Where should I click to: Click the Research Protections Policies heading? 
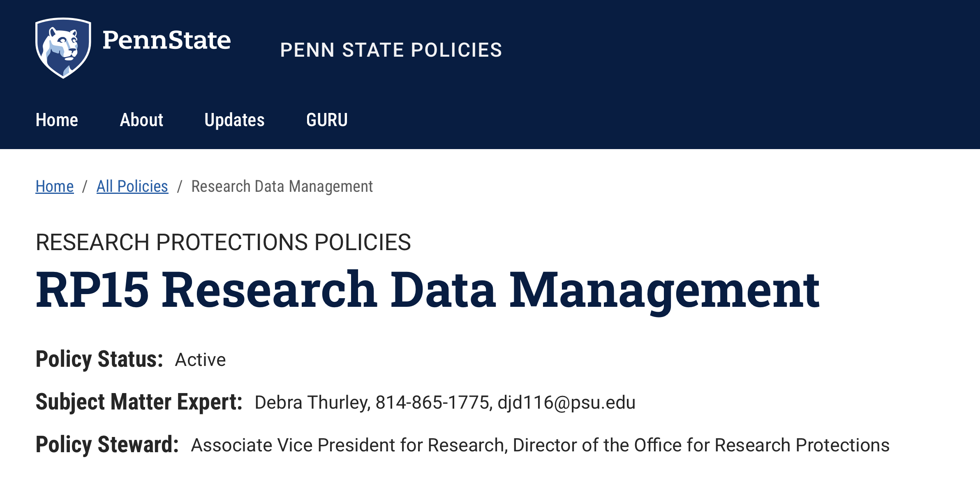point(223,242)
